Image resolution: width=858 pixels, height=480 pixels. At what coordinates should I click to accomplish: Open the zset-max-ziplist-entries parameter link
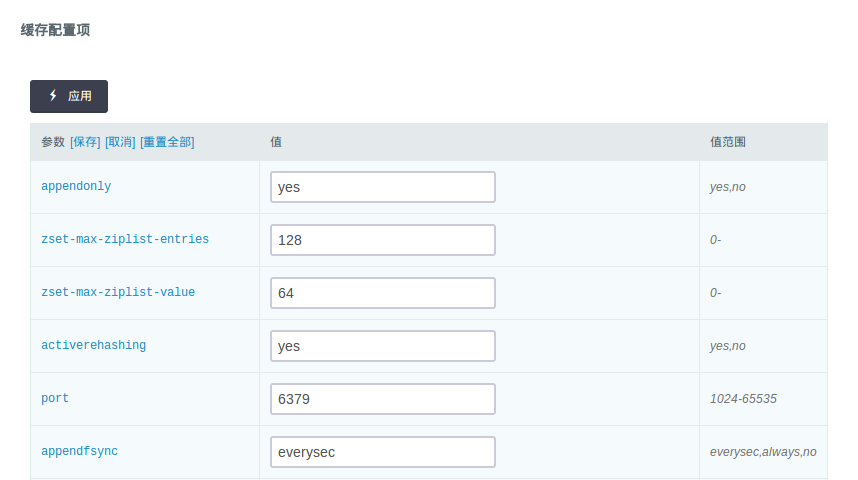[x=125, y=239]
